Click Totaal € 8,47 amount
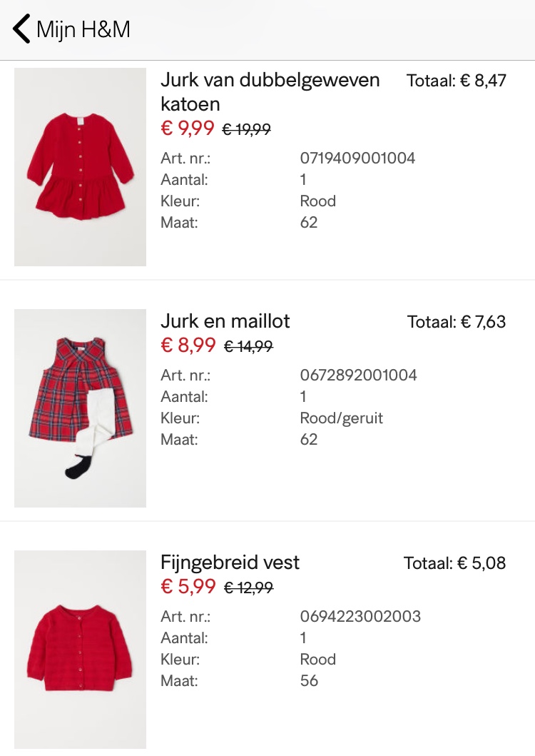Image resolution: width=535 pixels, height=756 pixels. pos(456,81)
